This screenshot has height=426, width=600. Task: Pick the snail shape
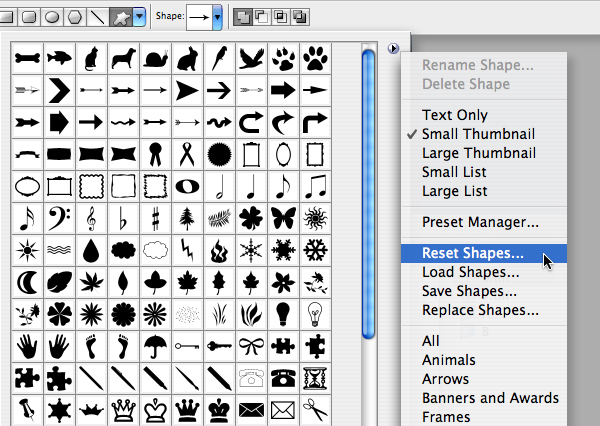coord(155,58)
